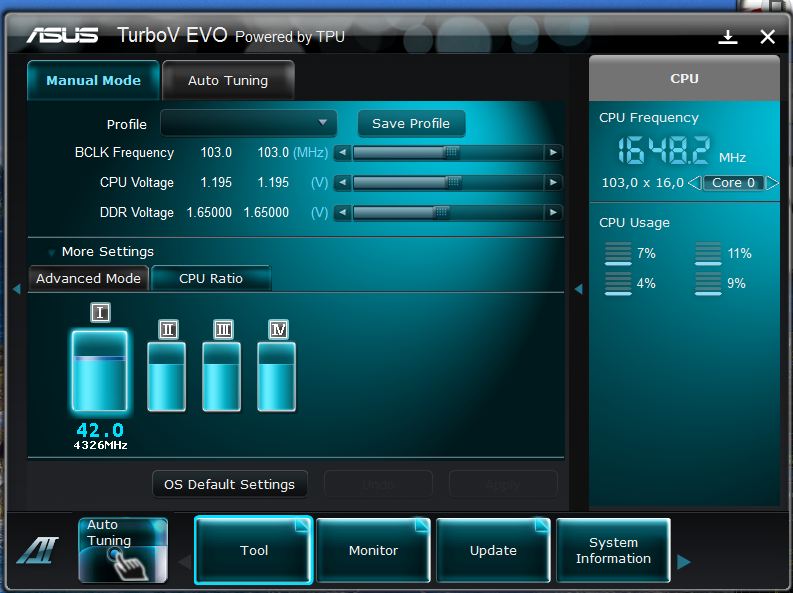
Task: Increase BCLK Frequency with the right arrow
Action: [x=553, y=152]
